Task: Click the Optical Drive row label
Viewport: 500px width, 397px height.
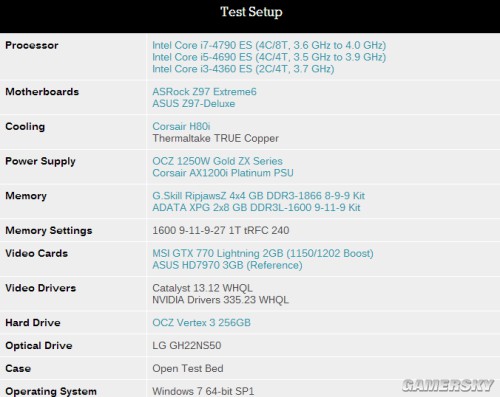Action: pyautogui.click(x=39, y=346)
